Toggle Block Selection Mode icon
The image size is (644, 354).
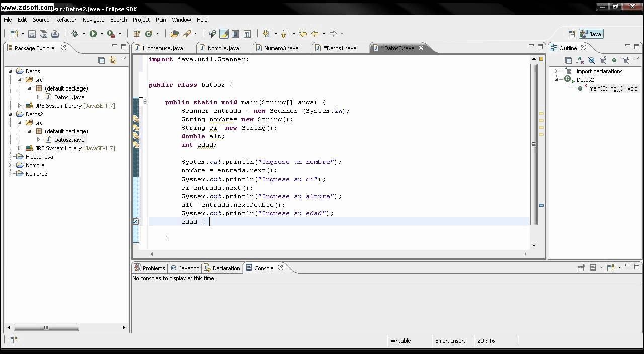click(235, 34)
